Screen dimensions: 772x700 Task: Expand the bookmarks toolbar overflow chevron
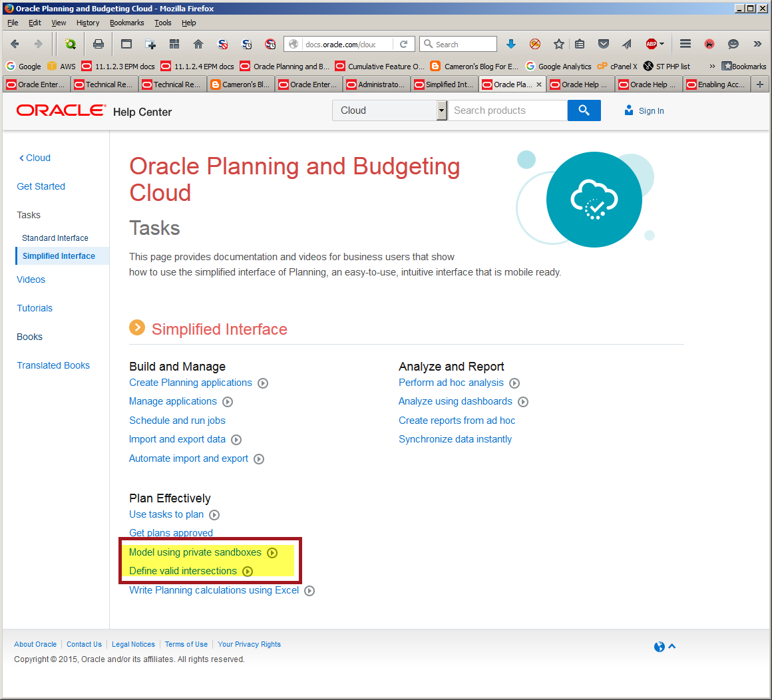[x=712, y=66]
